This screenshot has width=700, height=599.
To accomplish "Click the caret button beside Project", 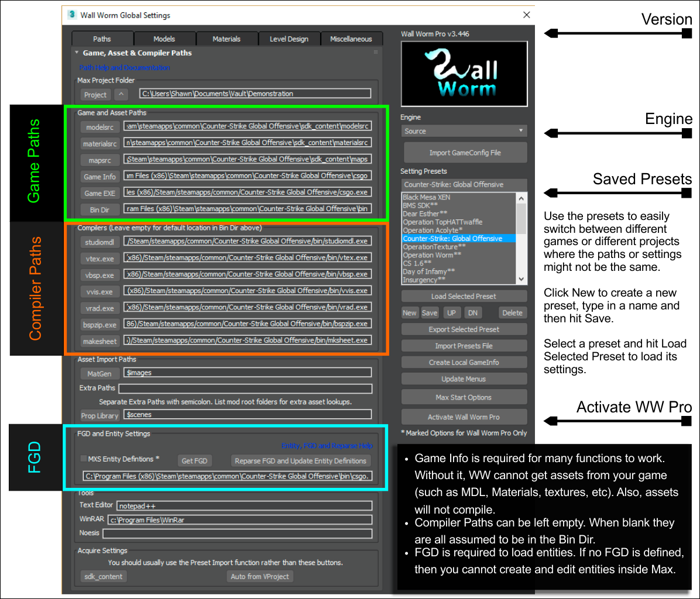I will click(x=121, y=94).
